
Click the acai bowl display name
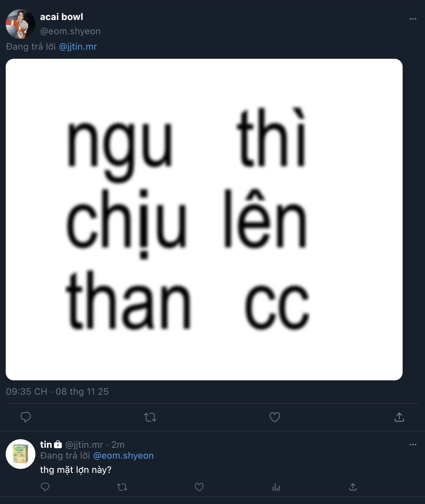61,17
